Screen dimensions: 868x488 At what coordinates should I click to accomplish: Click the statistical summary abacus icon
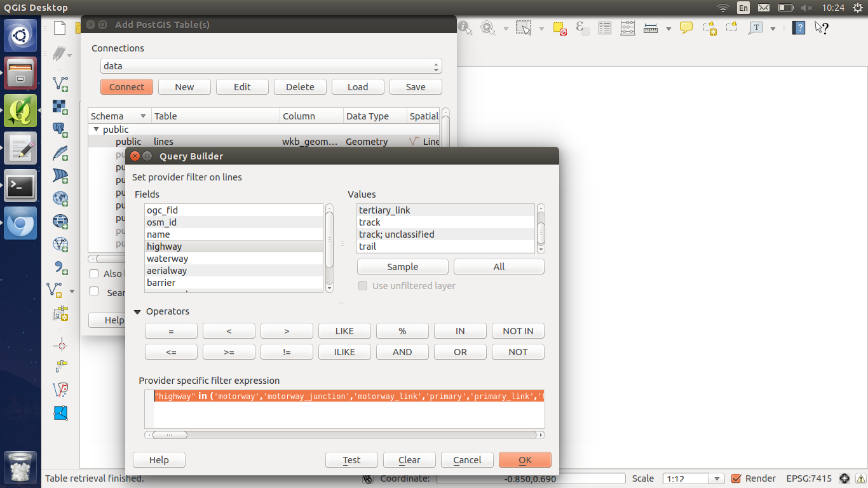point(627,28)
